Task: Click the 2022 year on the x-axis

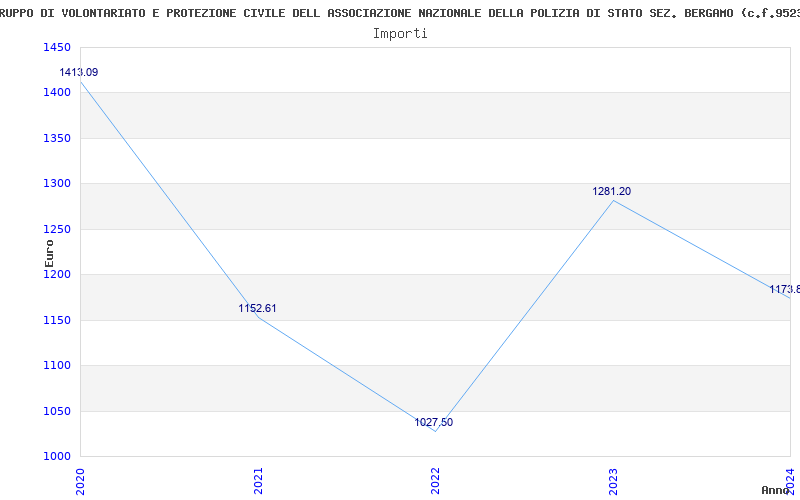Action: (436, 479)
